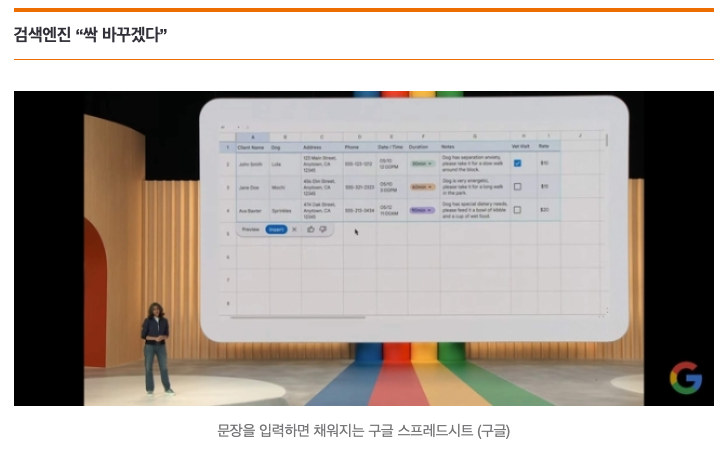Expand the orange Duration dropdown for Jane Doe
This screenshot has width=728, height=460.
tap(422, 186)
